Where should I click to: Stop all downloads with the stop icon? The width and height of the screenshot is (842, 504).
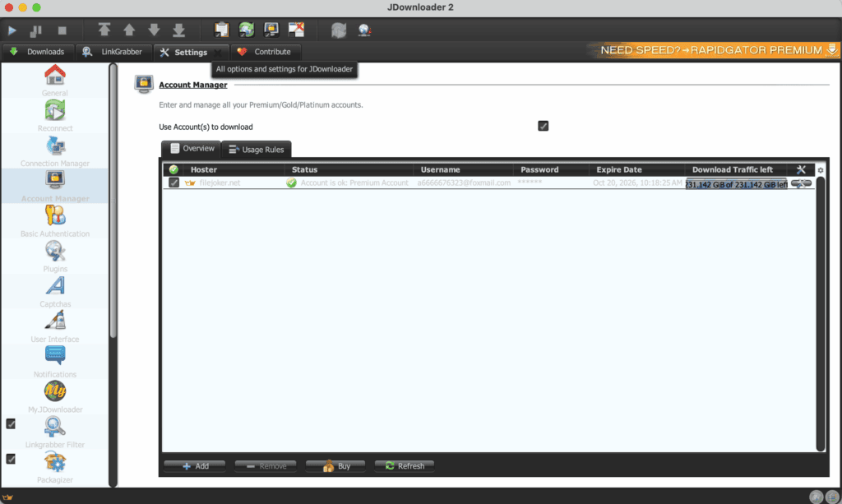(x=62, y=30)
